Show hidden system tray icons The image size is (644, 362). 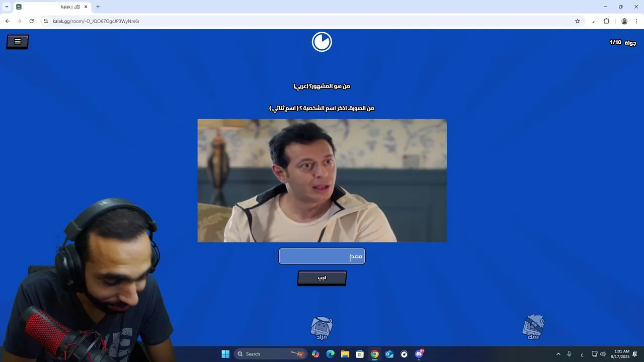558,354
